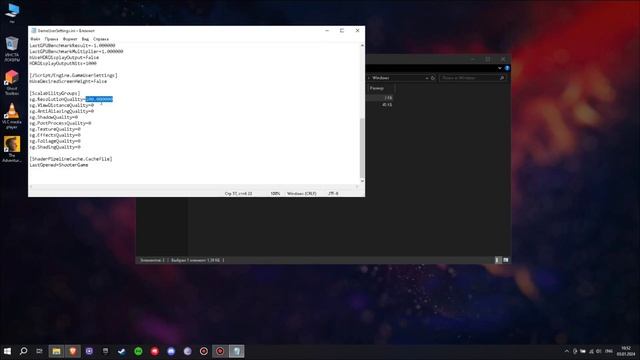The height and width of the screenshot is (360, 640).
Task: Click the bUseDesiredScreenHeight=False line
Action: click(68, 81)
